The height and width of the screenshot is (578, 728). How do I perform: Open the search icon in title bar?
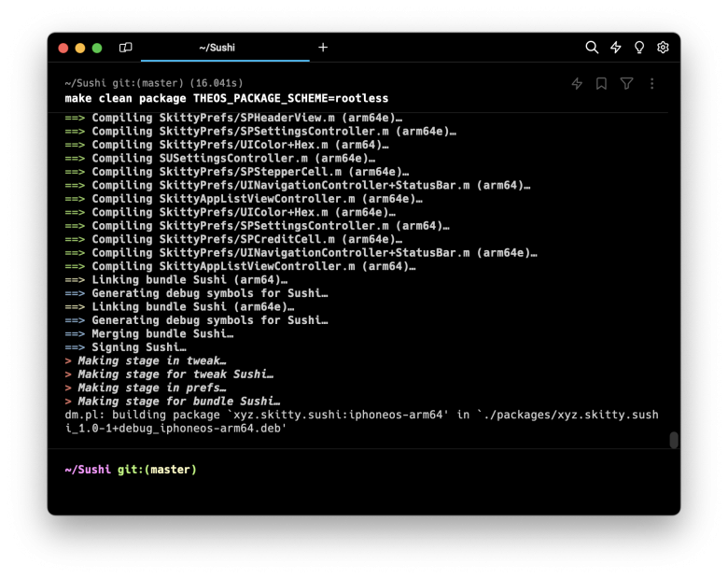(x=592, y=48)
